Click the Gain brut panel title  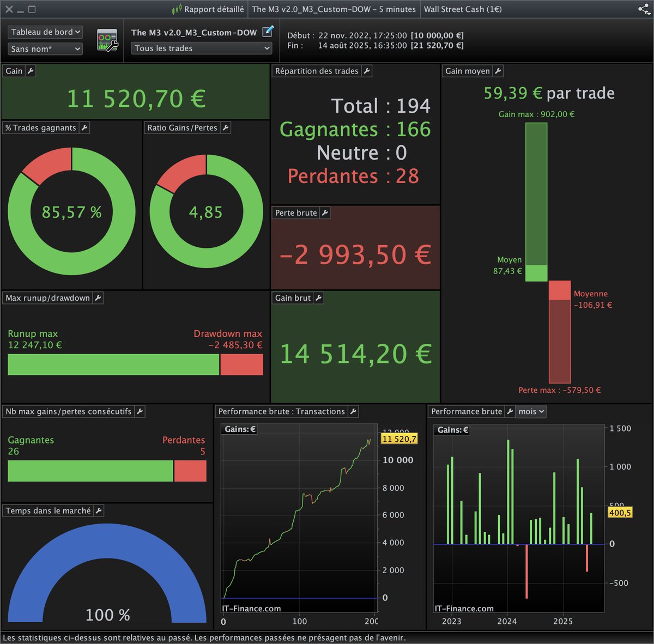click(x=293, y=297)
